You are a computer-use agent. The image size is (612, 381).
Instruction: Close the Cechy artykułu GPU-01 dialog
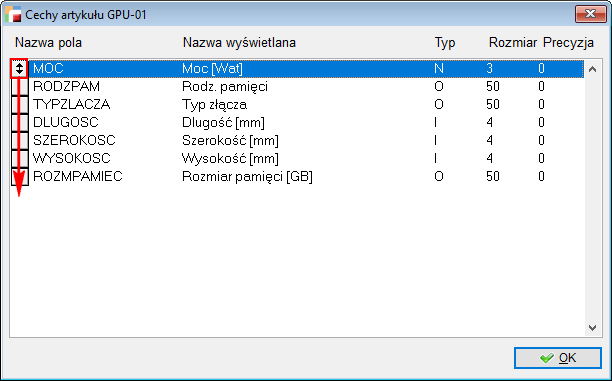click(590, 14)
